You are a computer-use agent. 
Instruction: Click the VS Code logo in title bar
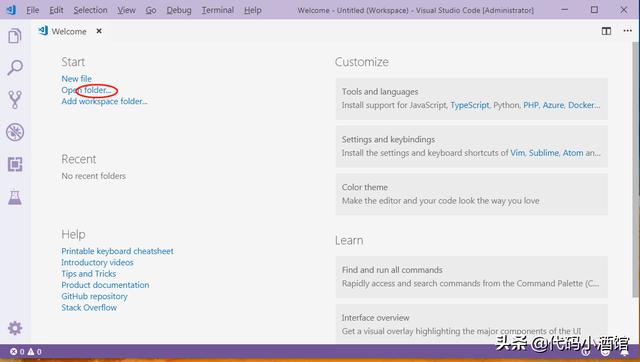coord(11,9)
